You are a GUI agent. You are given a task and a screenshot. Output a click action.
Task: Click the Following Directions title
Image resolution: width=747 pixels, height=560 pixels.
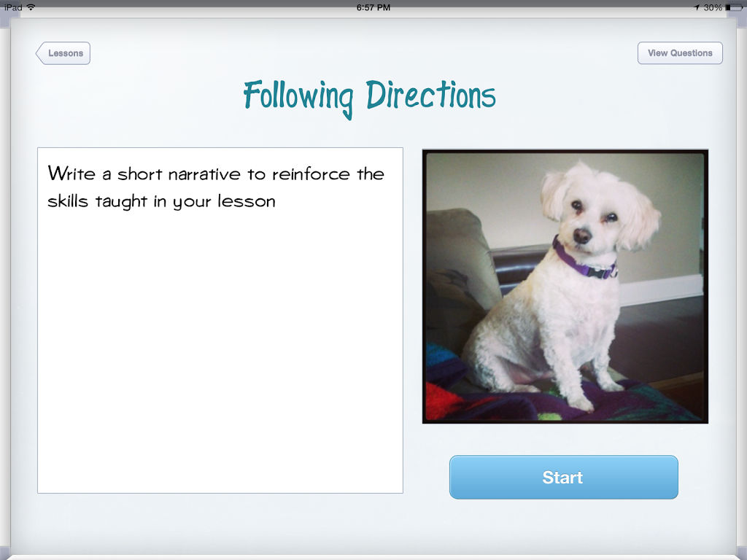pos(370,98)
